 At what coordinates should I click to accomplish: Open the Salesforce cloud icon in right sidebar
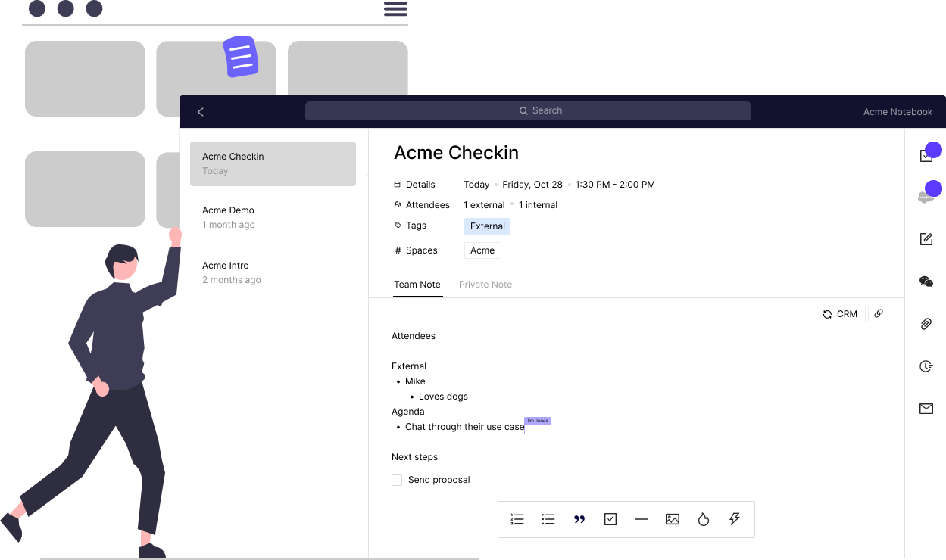(x=926, y=197)
